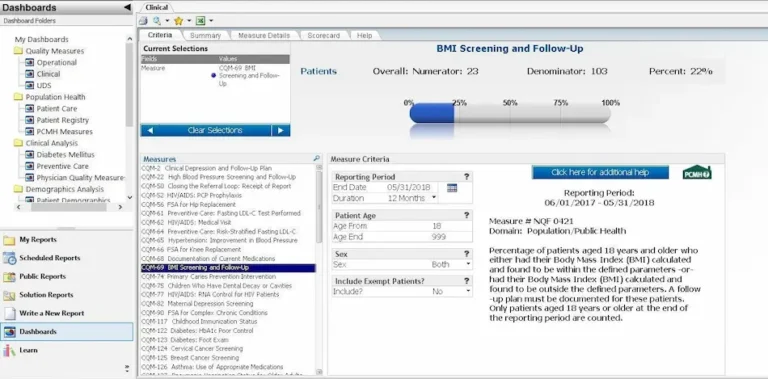Image resolution: width=768 pixels, height=379 pixels.
Task: Switch to the Summary tab
Action: [x=205, y=35]
